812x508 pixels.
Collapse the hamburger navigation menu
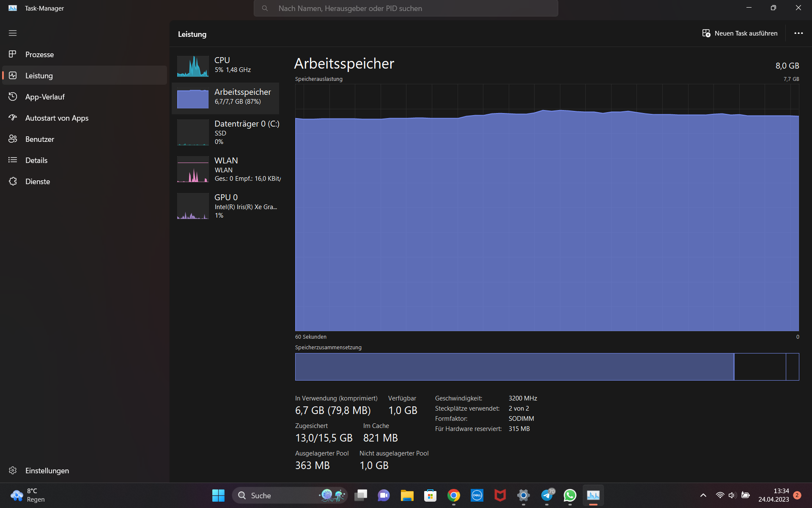click(x=13, y=33)
